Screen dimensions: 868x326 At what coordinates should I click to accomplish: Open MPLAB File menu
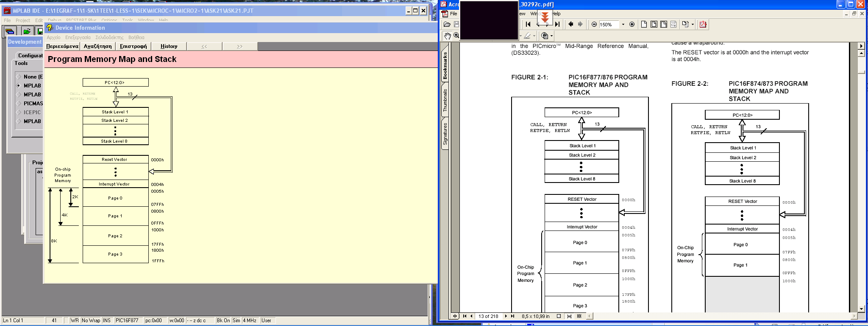click(x=7, y=20)
